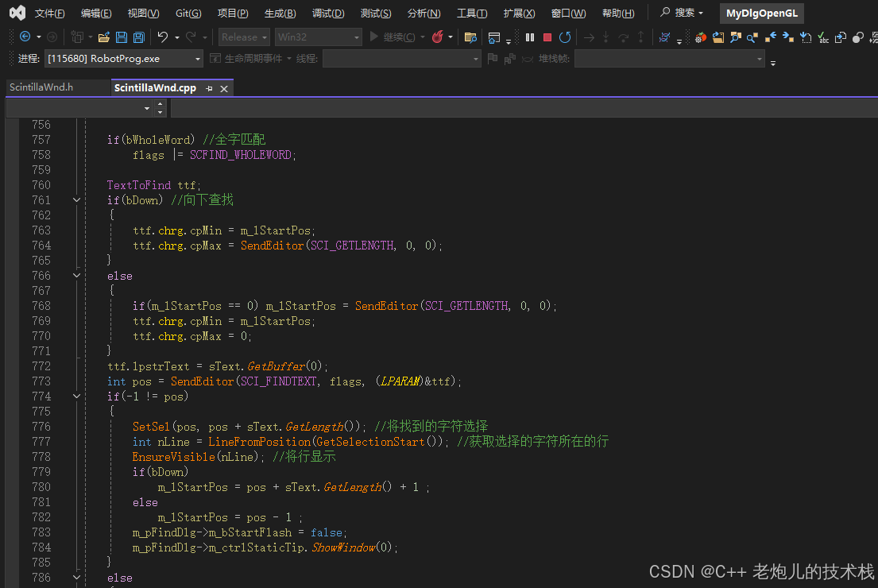Collapse the code block at line 761
Viewport: 878px width, 588px height.
pyautogui.click(x=77, y=200)
